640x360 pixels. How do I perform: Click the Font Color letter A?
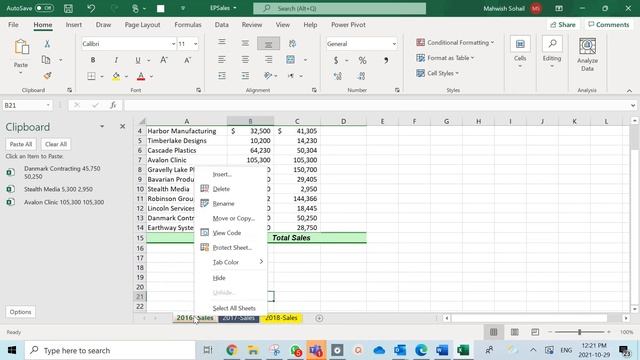tap(141, 76)
